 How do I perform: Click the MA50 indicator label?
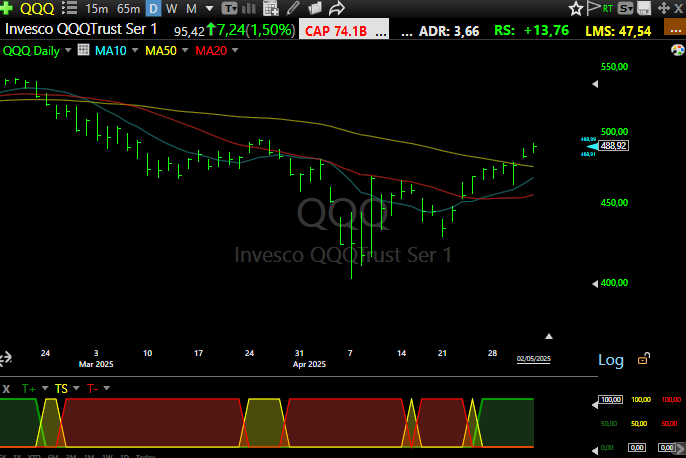[161, 51]
